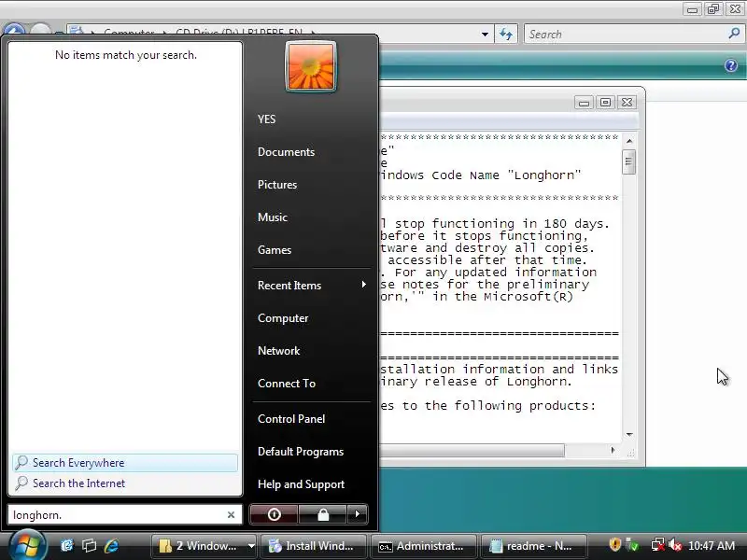Expand the Recent Items submenu arrow

363,285
